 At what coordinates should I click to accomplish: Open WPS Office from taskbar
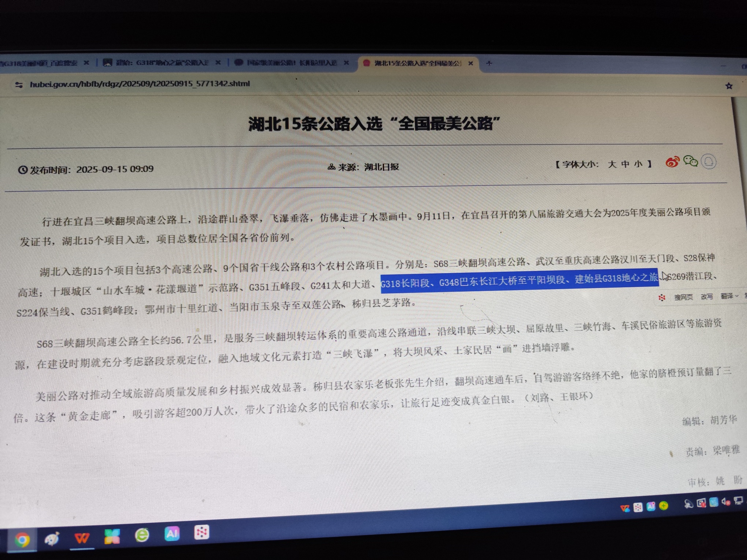82,538
